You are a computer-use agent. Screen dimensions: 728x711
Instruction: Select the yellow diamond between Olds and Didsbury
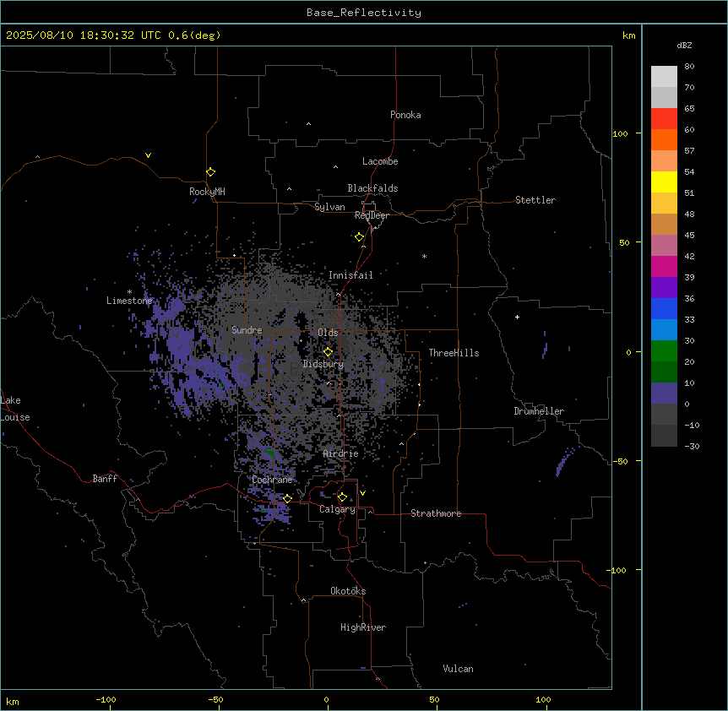click(328, 351)
